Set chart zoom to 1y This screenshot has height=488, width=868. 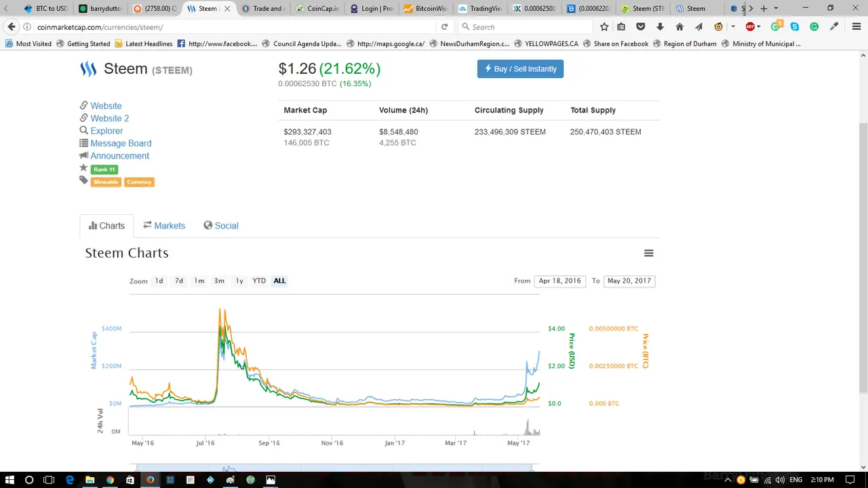coord(239,281)
